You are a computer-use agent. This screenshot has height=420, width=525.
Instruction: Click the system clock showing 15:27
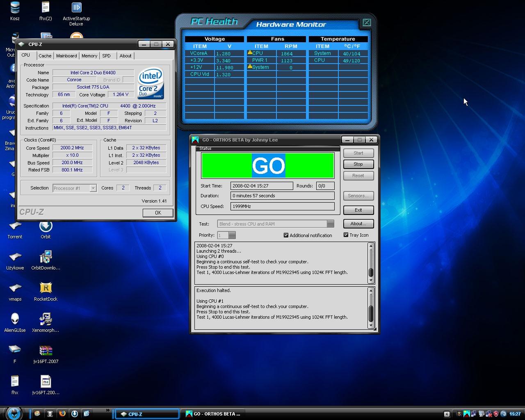pyautogui.click(x=515, y=414)
